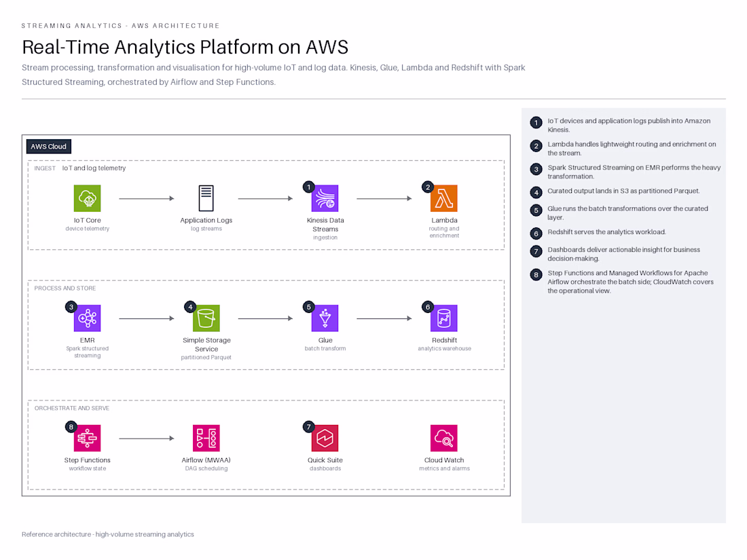
Task: Select legend note 'Redshift serves the analytics workload'
Action: [607, 232]
